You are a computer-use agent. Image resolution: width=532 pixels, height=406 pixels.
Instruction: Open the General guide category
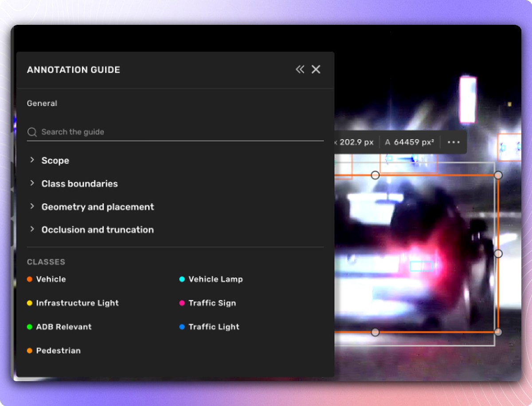point(42,103)
